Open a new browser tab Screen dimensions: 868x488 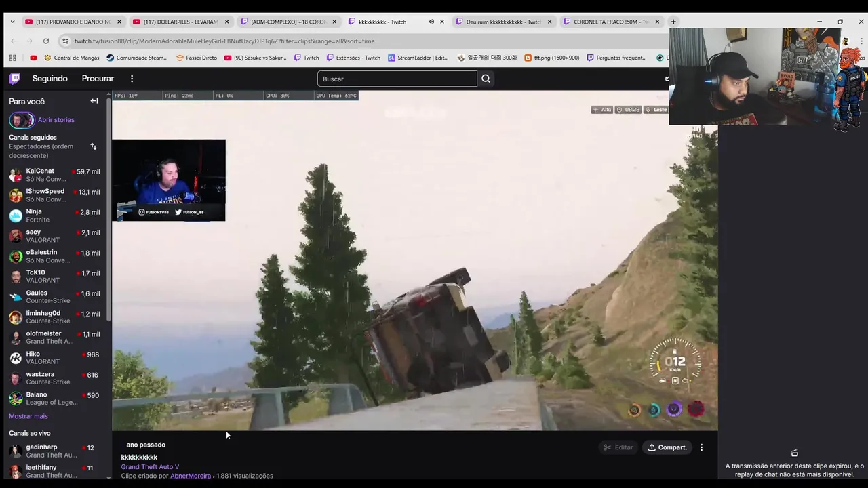click(x=673, y=22)
